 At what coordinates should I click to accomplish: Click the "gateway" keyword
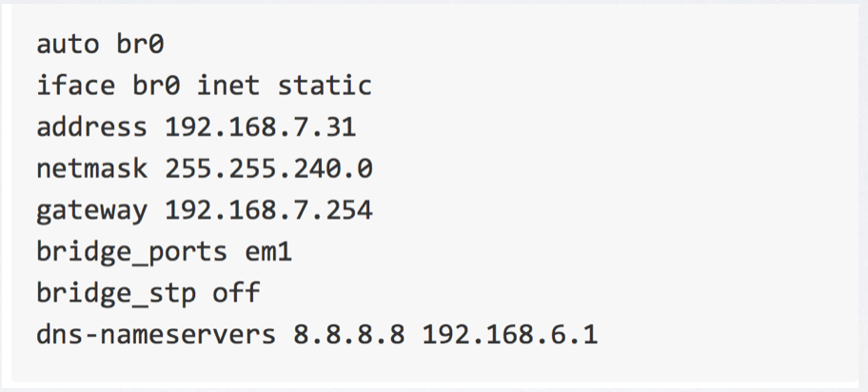tap(91, 209)
